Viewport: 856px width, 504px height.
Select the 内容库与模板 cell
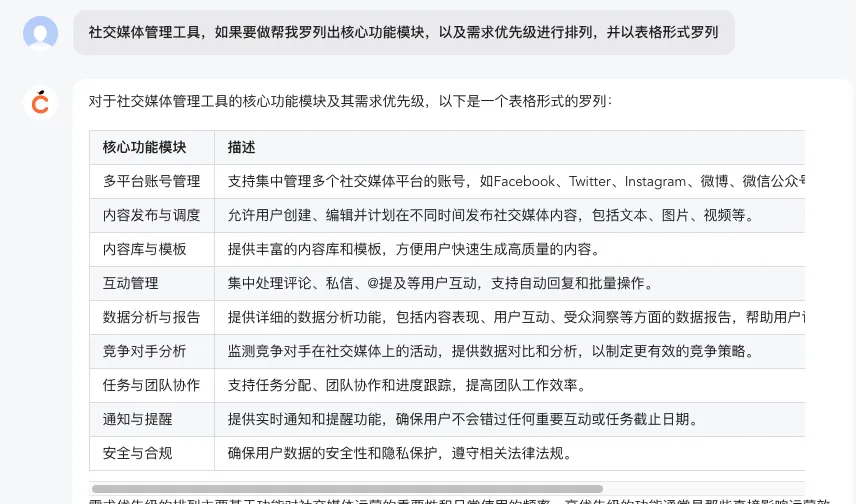pos(152,250)
